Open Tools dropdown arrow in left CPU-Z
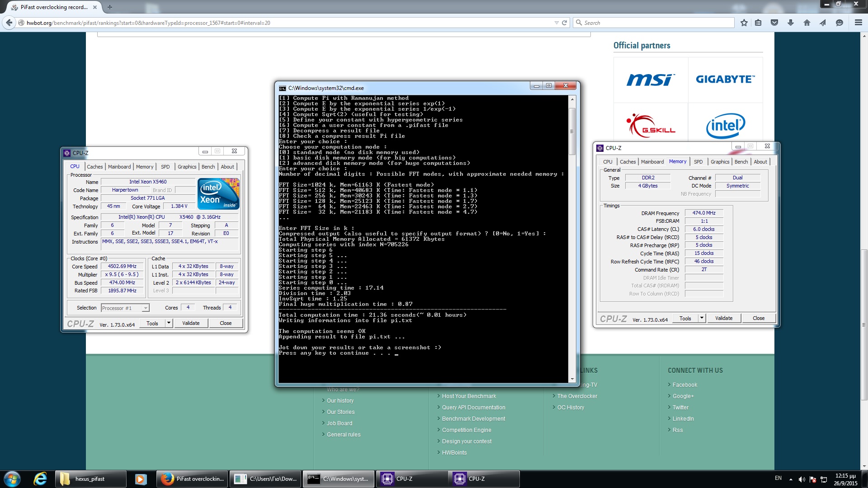 169,323
